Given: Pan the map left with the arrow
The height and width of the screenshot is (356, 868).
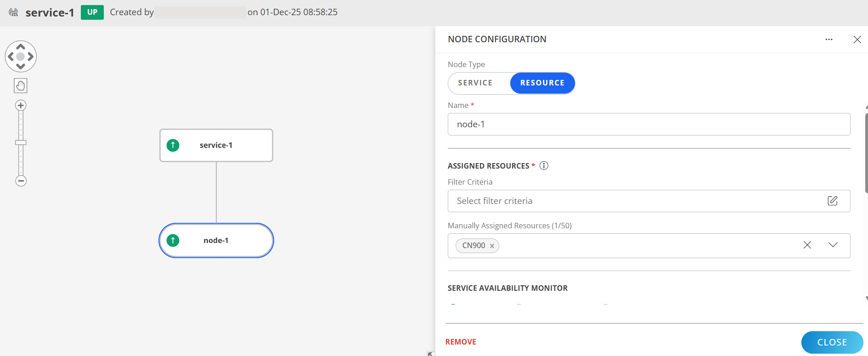Looking at the screenshot, I should click(11, 57).
